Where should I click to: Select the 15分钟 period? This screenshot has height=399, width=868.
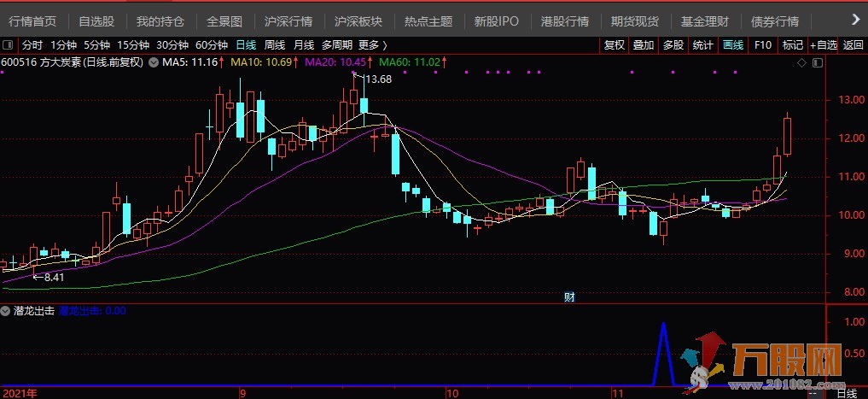tap(133, 45)
